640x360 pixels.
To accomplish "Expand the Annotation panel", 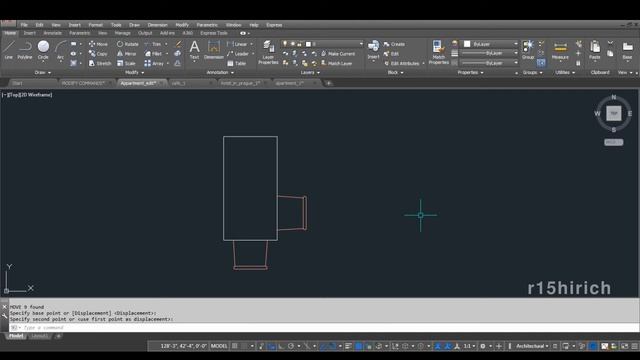I will point(220,73).
